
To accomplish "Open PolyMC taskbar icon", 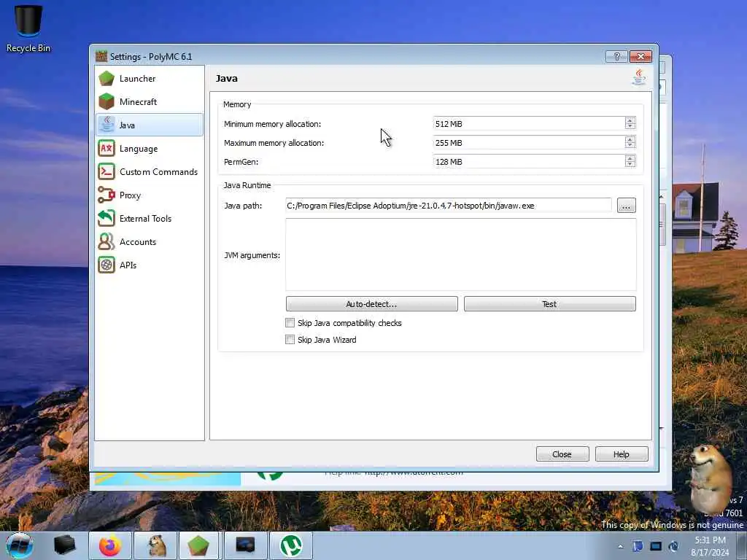I will tap(198, 545).
